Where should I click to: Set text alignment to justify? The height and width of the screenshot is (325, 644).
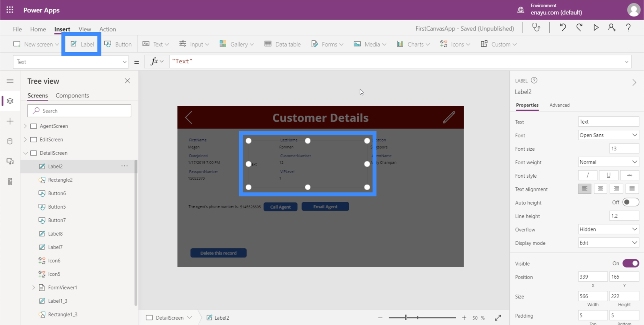point(632,189)
